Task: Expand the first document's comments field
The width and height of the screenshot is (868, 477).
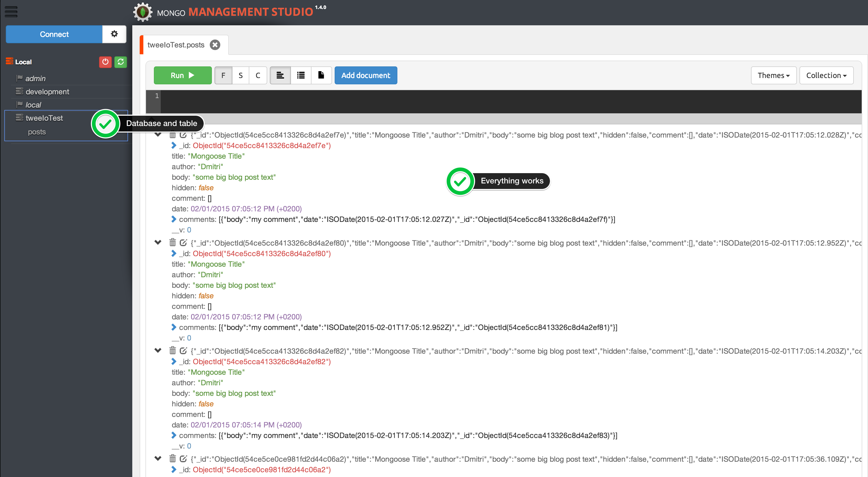Action: click(x=174, y=219)
